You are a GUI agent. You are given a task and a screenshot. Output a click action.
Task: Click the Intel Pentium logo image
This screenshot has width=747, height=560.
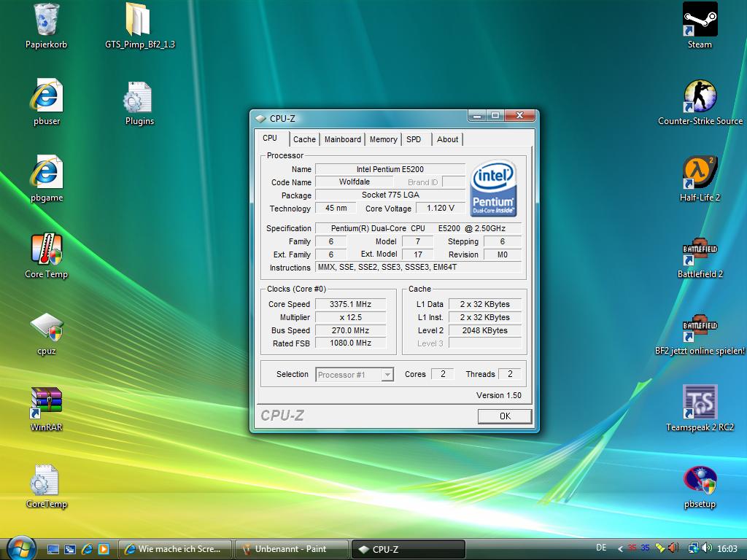click(x=494, y=189)
